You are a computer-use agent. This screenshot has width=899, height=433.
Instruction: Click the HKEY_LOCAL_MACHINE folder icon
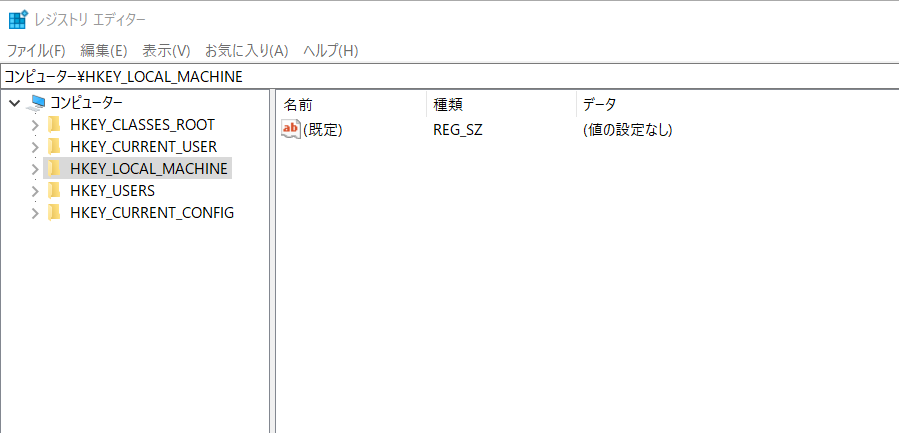(x=54, y=168)
